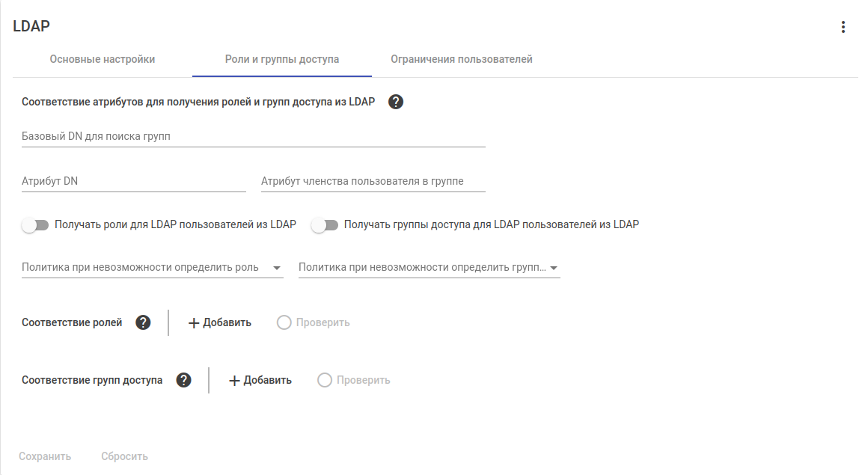868x475 pixels.
Task: Click help icon beside LDAP attribute mapping heading
Action: [397, 102]
